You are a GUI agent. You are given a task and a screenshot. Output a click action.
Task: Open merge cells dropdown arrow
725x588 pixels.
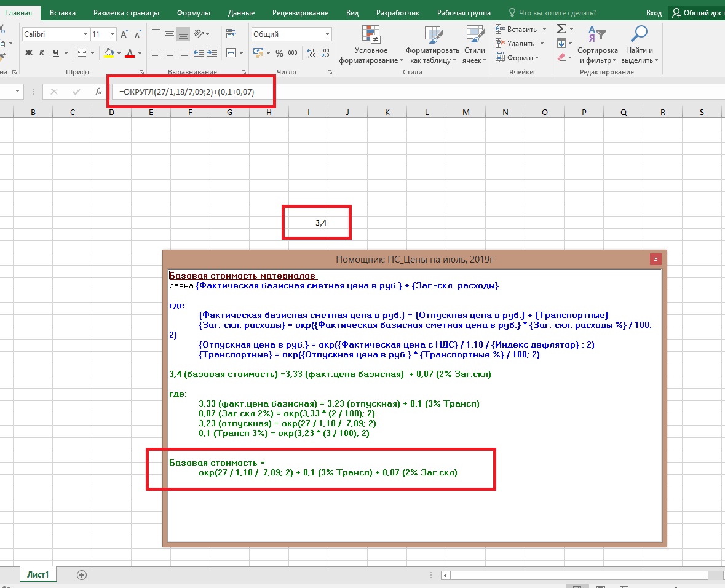pyautogui.click(x=241, y=53)
